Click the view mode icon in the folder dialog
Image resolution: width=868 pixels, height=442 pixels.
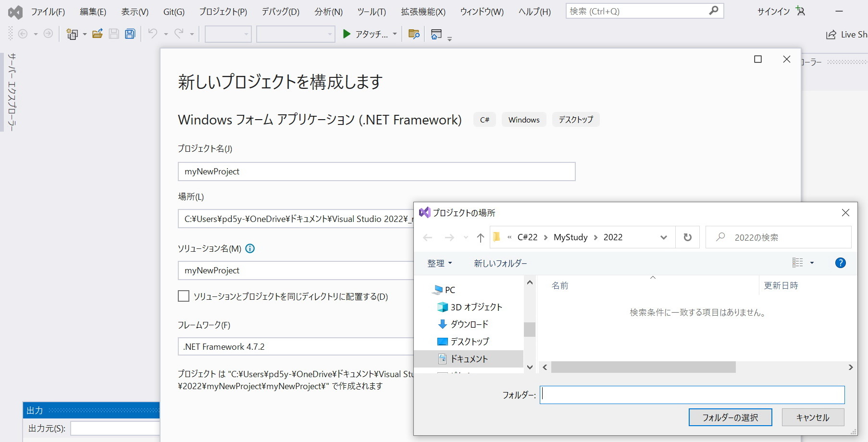coord(798,263)
